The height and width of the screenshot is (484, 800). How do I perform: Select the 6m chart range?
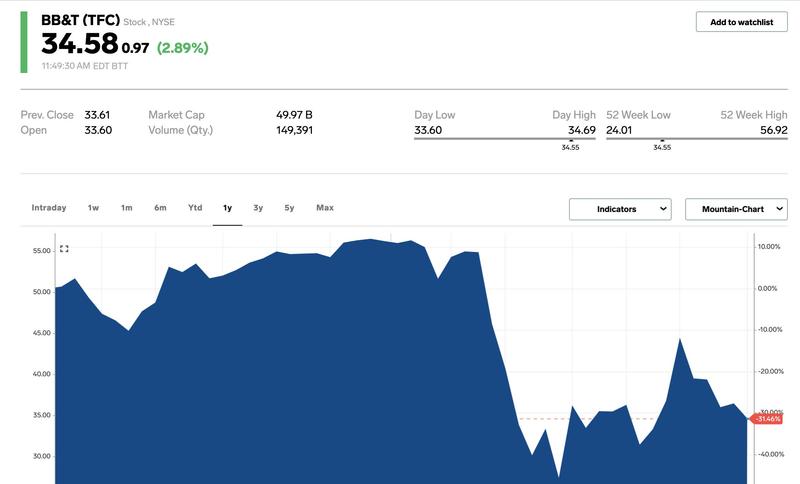(160, 208)
